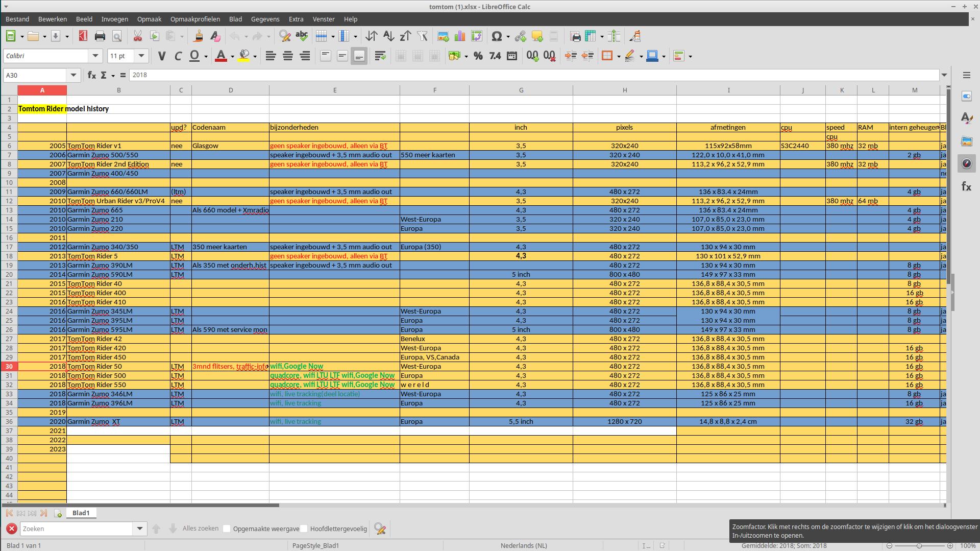Open the sidebar Styles icon
The height and width of the screenshot is (551, 980).
click(967, 118)
